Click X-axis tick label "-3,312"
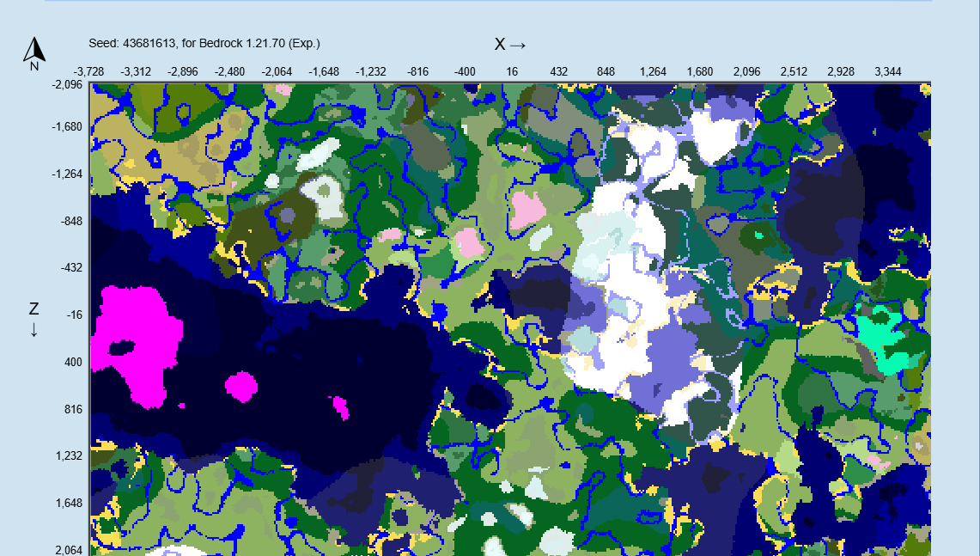980x556 pixels. pos(136,72)
